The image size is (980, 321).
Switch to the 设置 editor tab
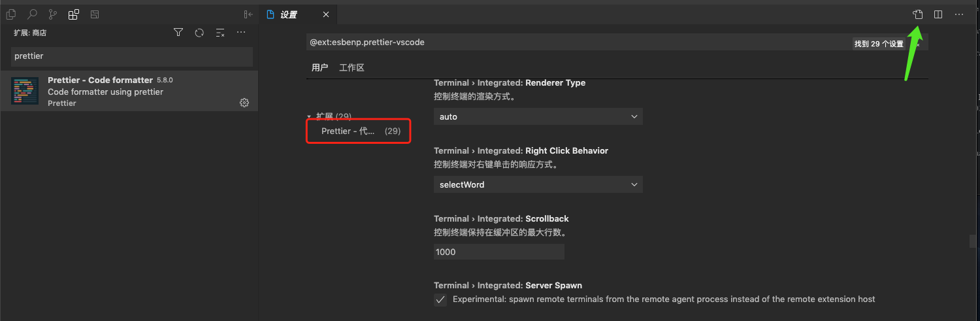[298, 14]
